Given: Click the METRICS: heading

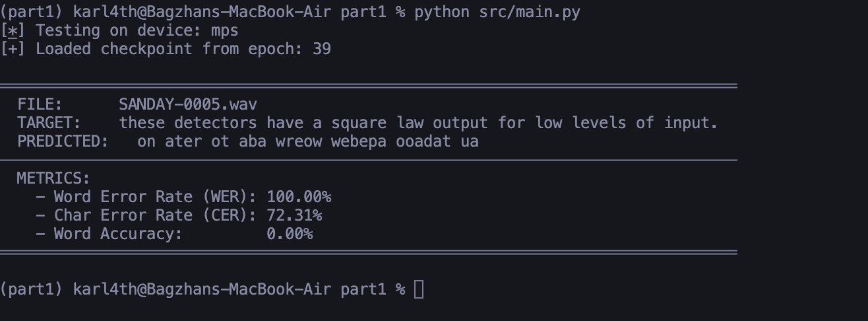Looking at the screenshot, I should pos(53,178).
